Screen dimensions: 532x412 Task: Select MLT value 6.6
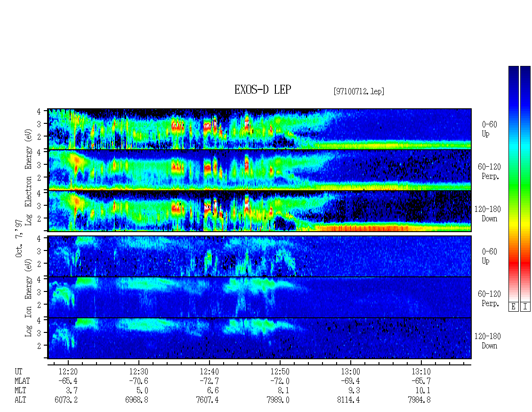213,391
